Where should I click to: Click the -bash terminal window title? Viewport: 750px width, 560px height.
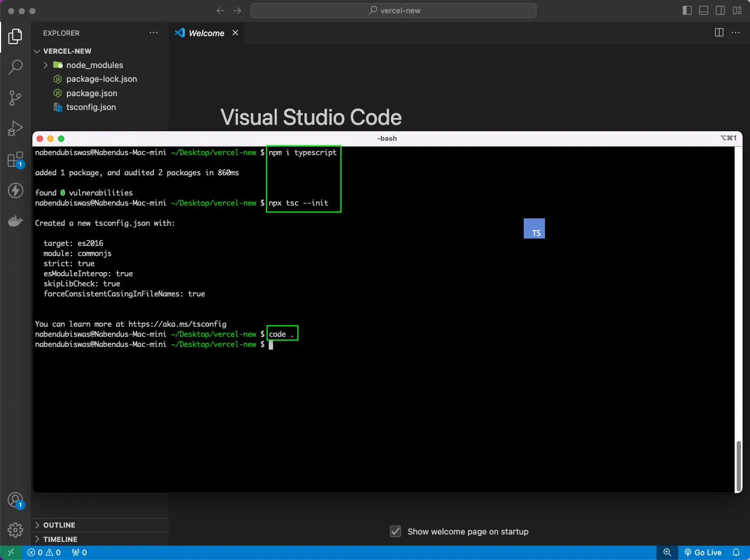pyautogui.click(x=387, y=138)
